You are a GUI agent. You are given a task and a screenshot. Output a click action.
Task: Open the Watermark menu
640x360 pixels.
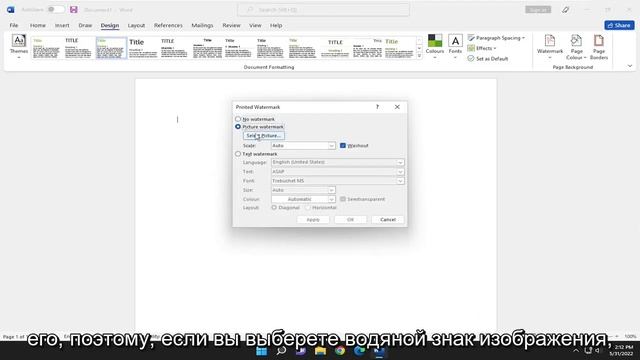tap(550, 46)
